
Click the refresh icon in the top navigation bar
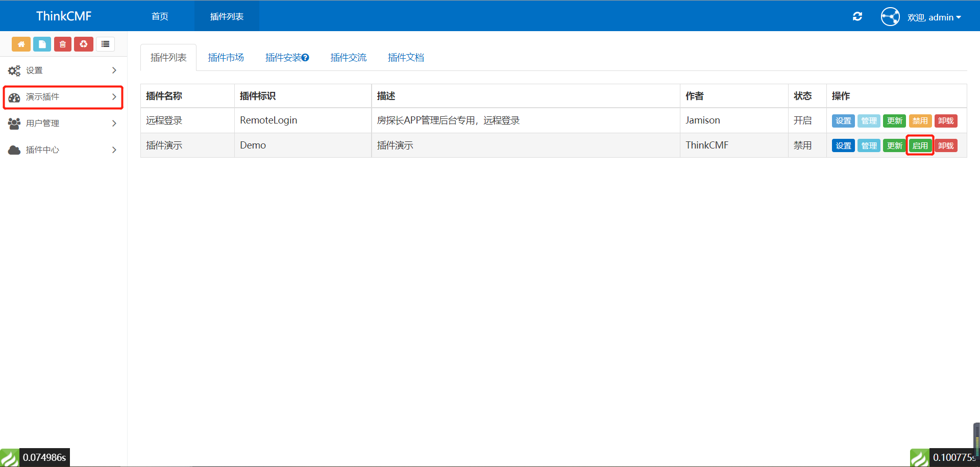point(857,16)
